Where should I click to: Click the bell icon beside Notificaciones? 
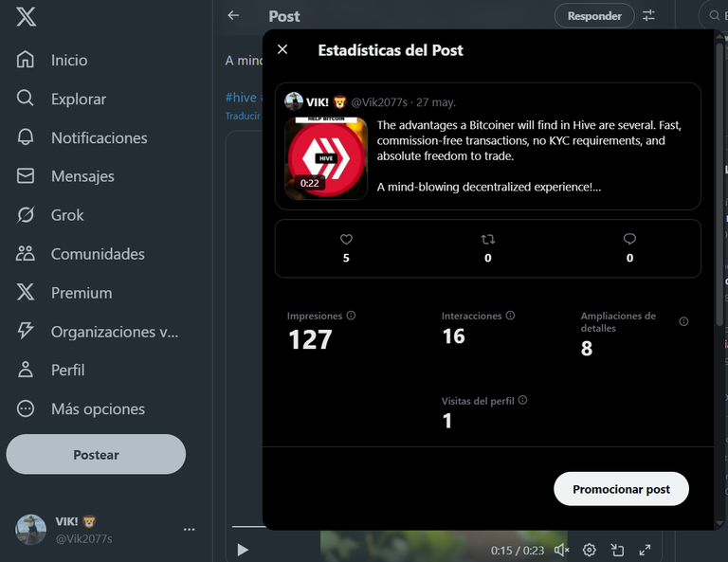tap(25, 137)
